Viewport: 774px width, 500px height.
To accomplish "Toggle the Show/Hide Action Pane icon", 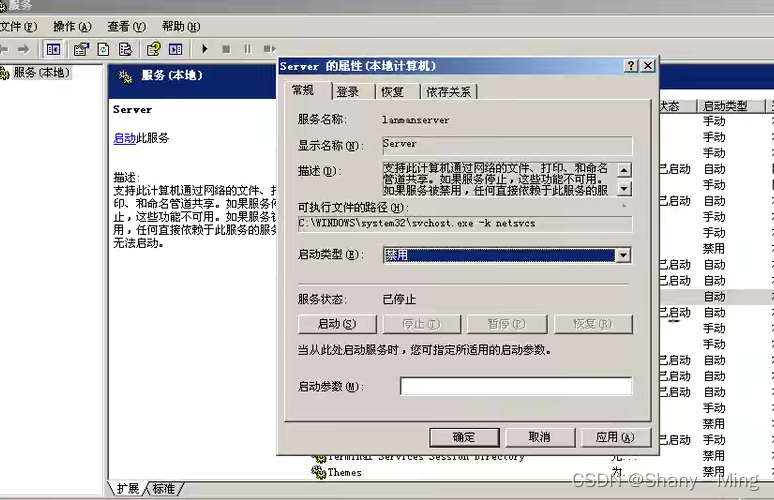I will (x=176, y=49).
